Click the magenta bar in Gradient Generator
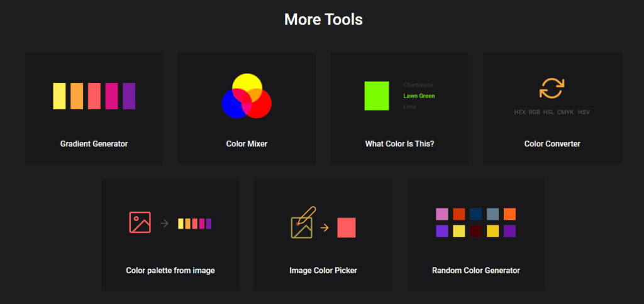 click(112, 96)
